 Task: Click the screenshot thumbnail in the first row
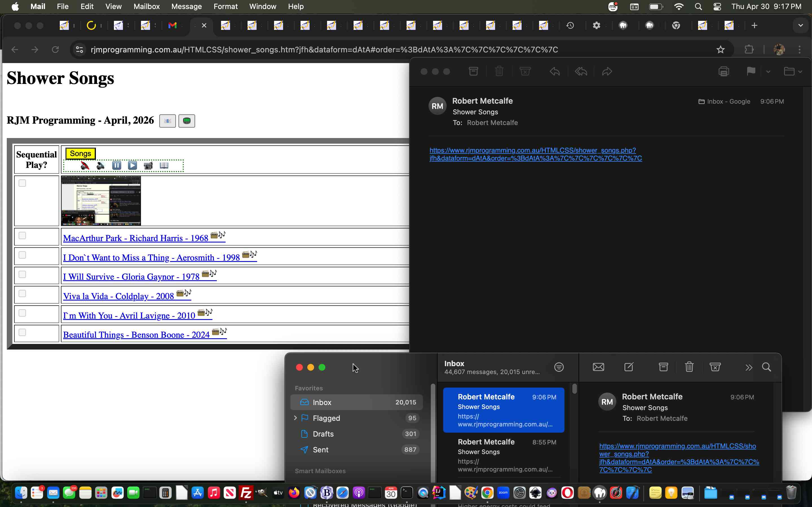(101, 201)
